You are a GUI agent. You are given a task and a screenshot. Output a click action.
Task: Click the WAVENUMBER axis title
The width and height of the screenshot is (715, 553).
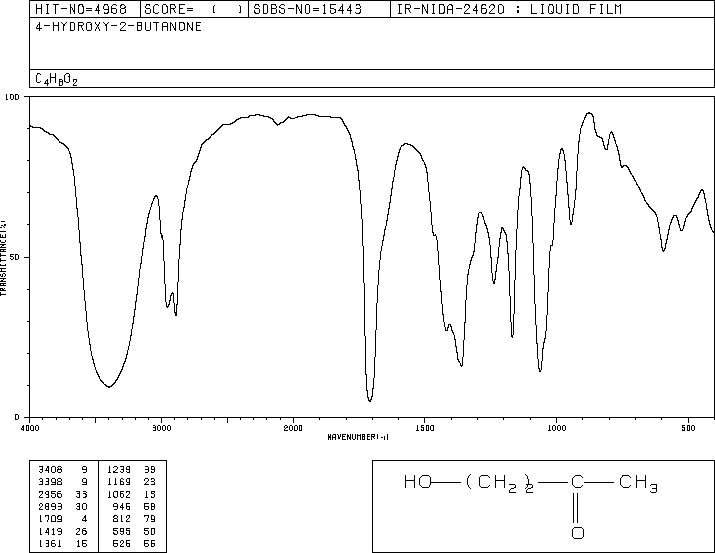pos(358,437)
